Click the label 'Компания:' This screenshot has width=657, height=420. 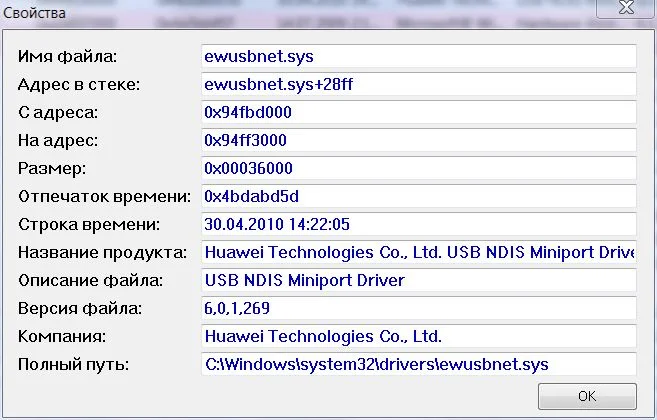point(62,337)
